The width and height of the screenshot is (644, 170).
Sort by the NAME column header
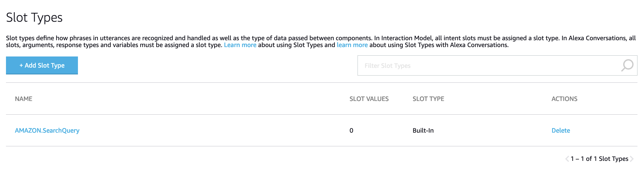(x=24, y=99)
